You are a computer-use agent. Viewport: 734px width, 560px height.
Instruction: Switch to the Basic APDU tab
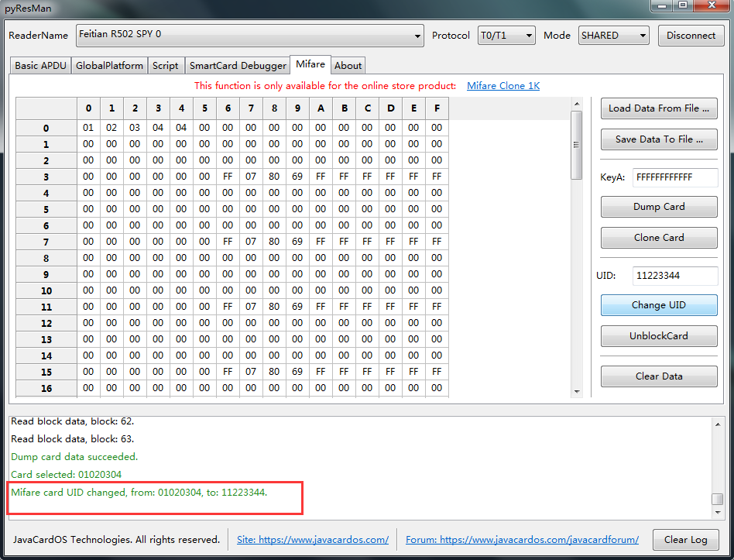tap(40, 66)
